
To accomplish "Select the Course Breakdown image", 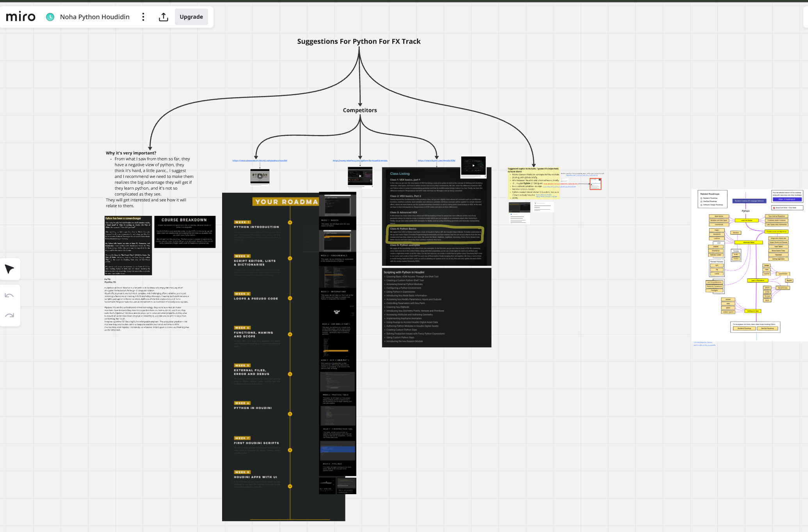I will (x=185, y=232).
